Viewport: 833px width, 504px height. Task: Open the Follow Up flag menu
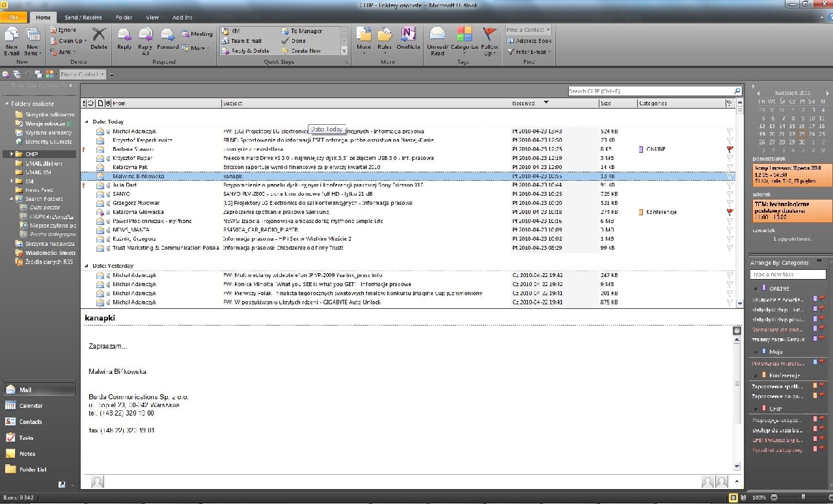(489, 40)
